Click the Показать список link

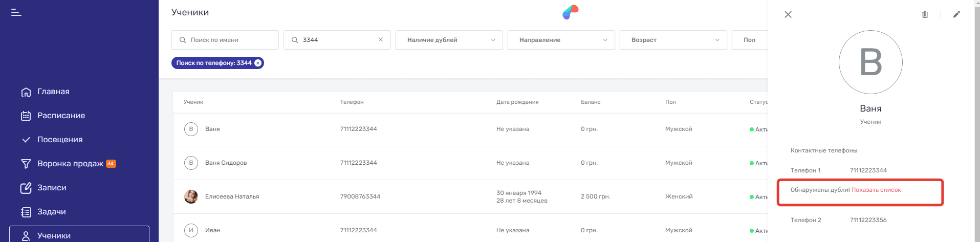[x=876, y=190]
